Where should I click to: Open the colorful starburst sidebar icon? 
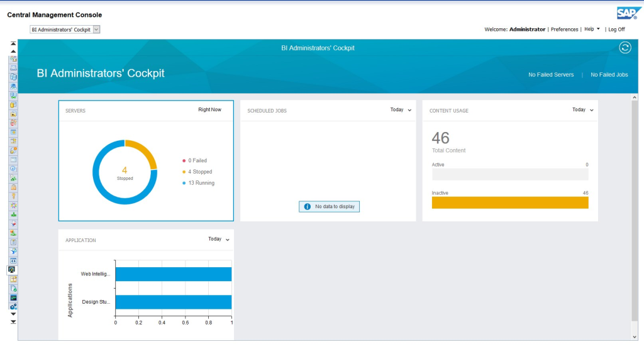pyautogui.click(x=14, y=205)
